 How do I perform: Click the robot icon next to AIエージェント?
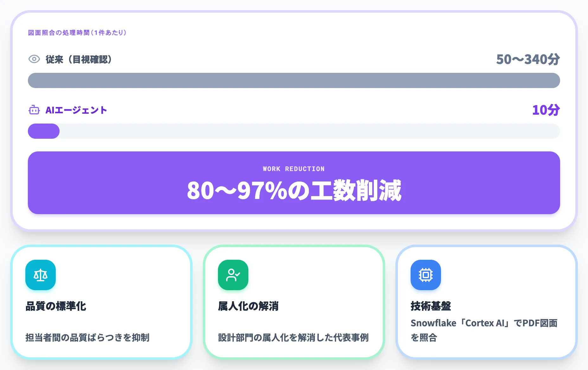pos(34,110)
